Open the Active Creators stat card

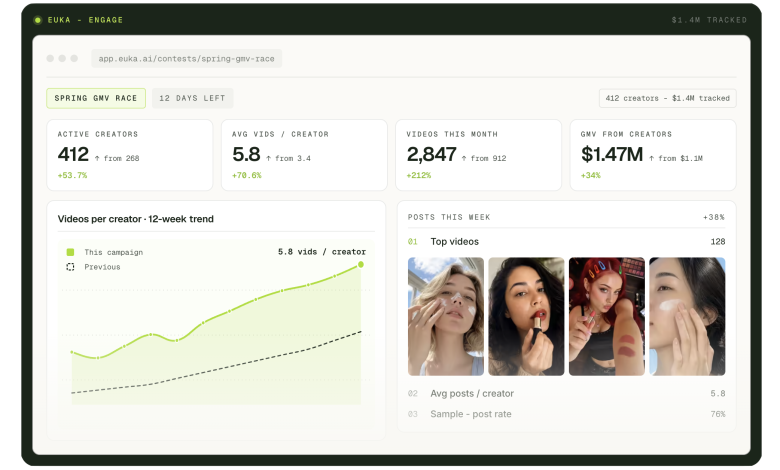point(130,155)
